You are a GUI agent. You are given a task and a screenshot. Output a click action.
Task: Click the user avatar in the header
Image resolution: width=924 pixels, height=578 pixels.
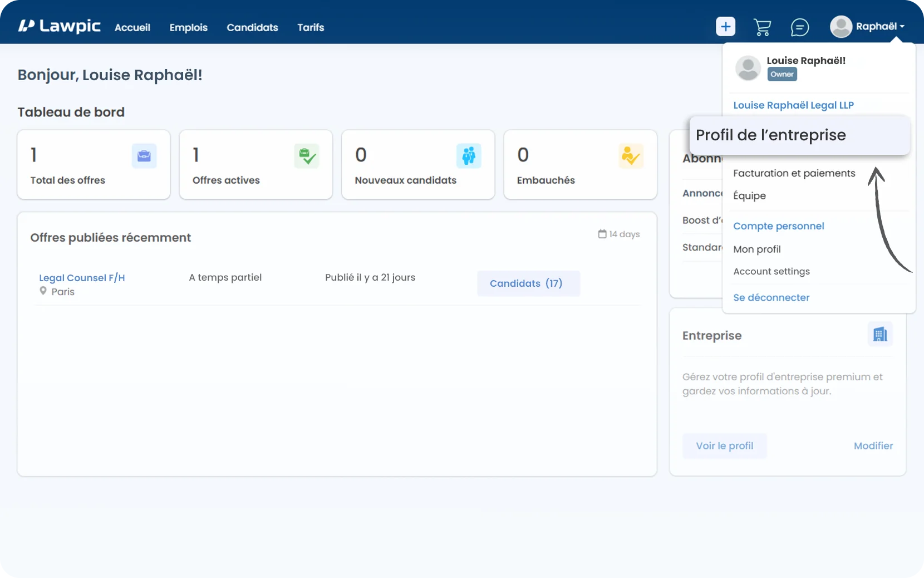point(841,27)
